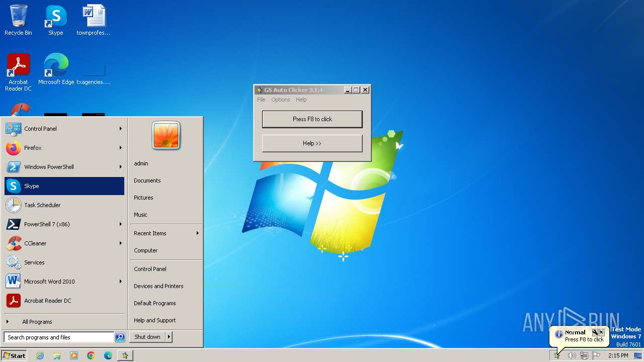Select the townprofes Word document icon

click(94, 21)
